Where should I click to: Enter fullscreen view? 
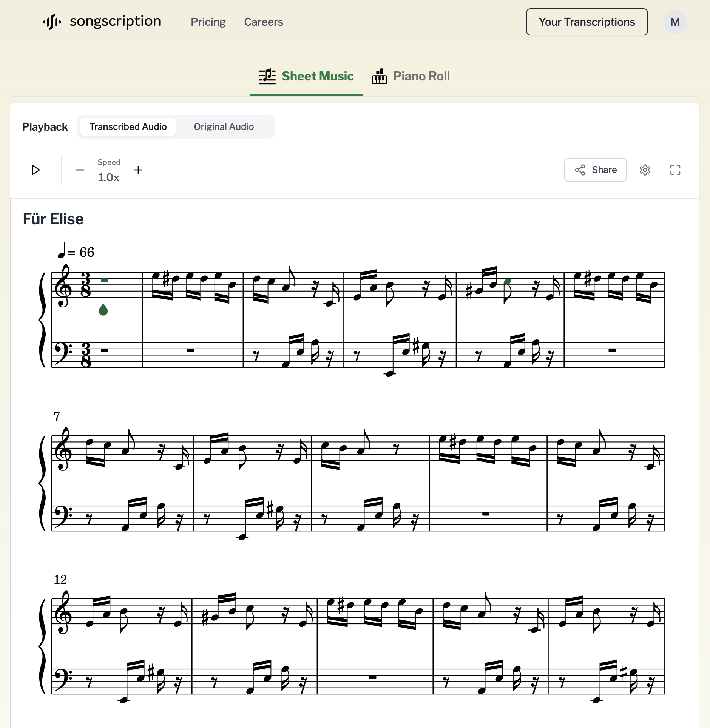coord(675,170)
